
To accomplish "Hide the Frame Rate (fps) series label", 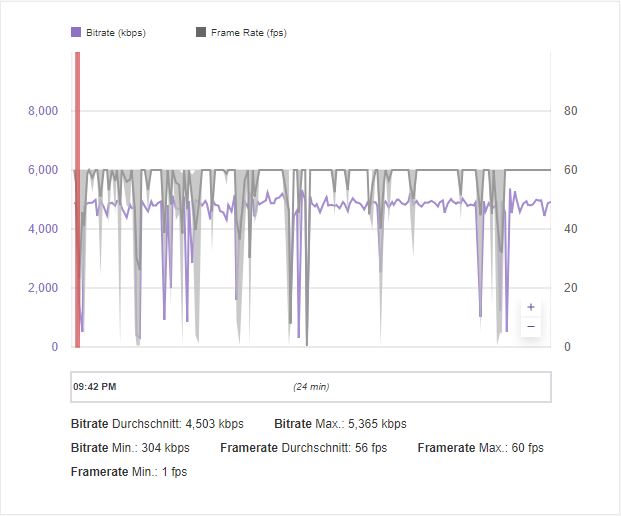I will pos(249,32).
